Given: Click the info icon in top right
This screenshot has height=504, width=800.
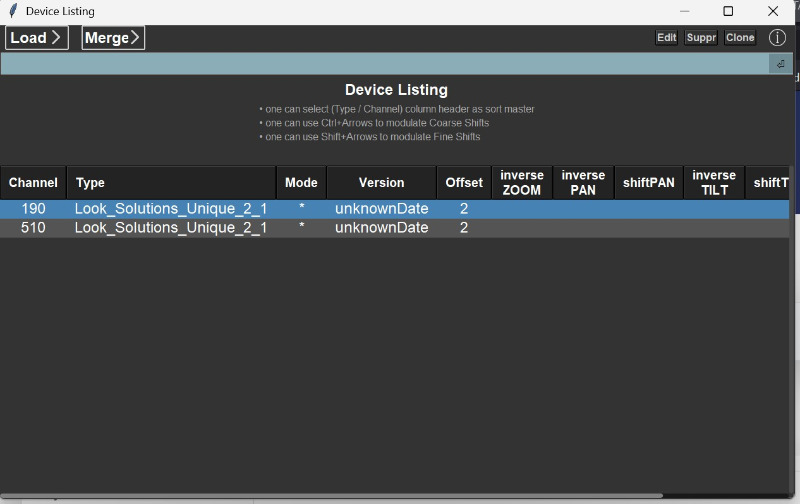Looking at the screenshot, I should [x=777, y=38].
